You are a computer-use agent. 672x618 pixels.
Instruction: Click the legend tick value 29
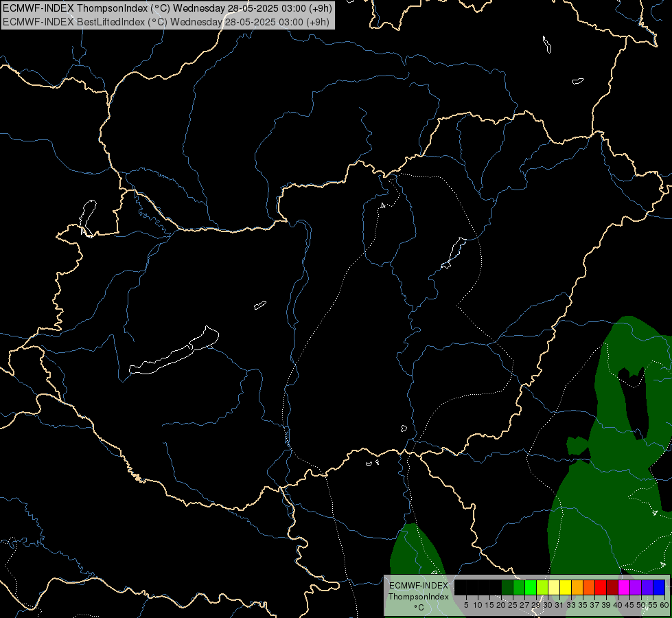[537, 605]
